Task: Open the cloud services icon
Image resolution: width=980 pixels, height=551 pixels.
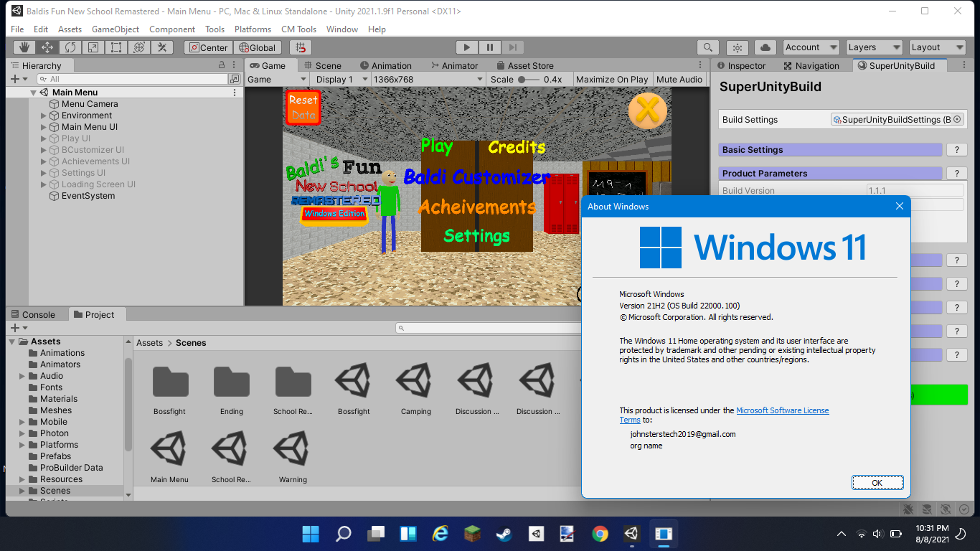Action: [765, 47]
